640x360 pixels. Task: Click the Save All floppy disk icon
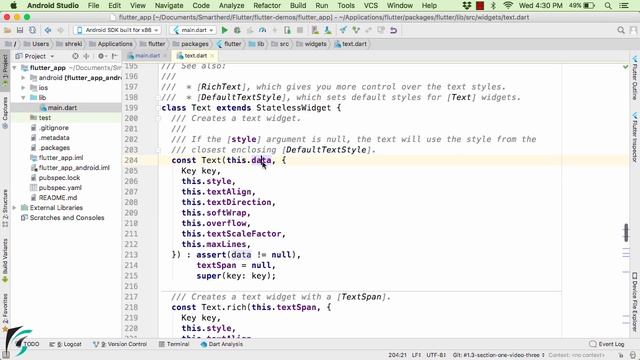tap(20, 30)
